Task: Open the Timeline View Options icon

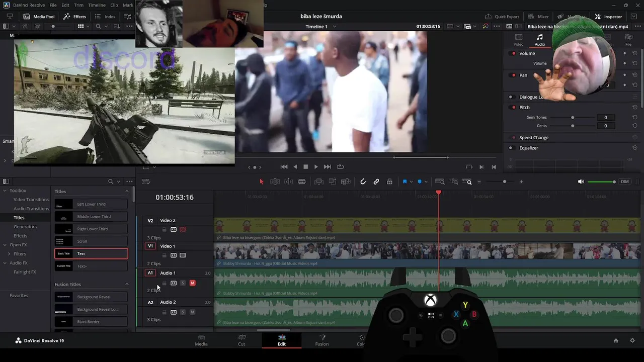Action: [146, 182]
